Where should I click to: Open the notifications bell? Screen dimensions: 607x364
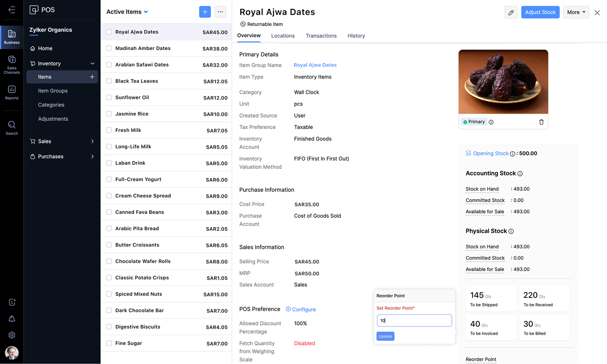(12, 319)
